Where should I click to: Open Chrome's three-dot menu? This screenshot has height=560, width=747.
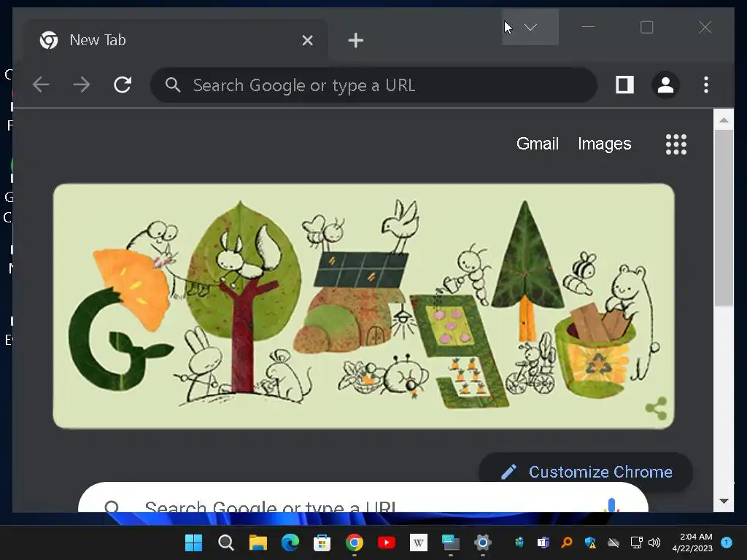point(706,85)
